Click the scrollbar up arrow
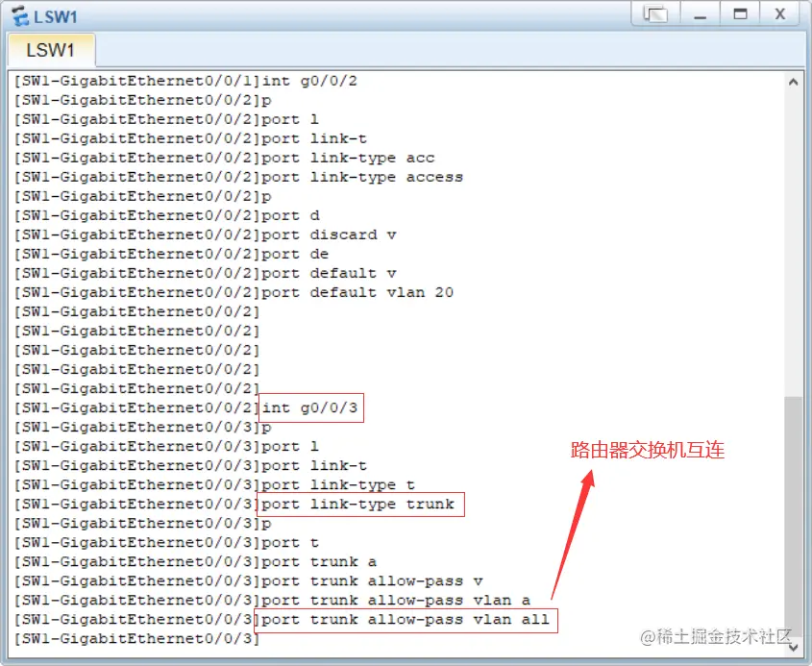Viewport: 812px width, 666px height. coord(795,81)
